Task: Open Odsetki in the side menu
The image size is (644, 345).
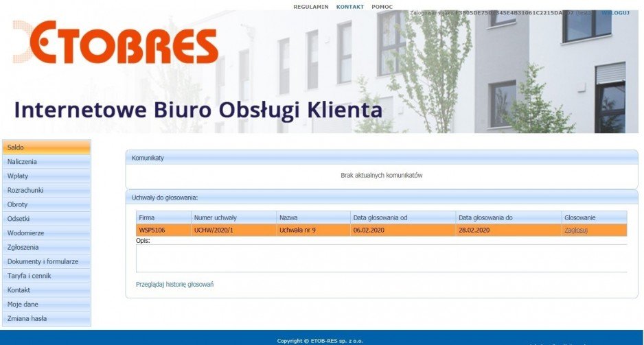Action: [47, 219]
